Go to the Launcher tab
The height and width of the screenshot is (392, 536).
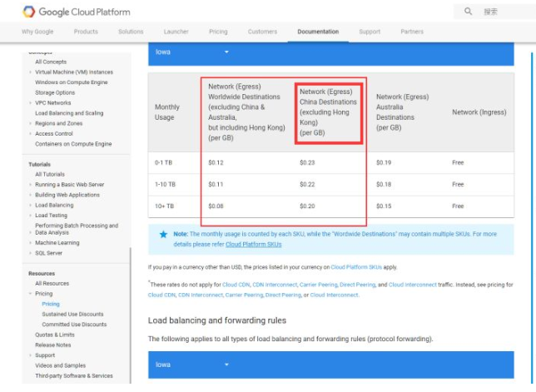(176, 32)
